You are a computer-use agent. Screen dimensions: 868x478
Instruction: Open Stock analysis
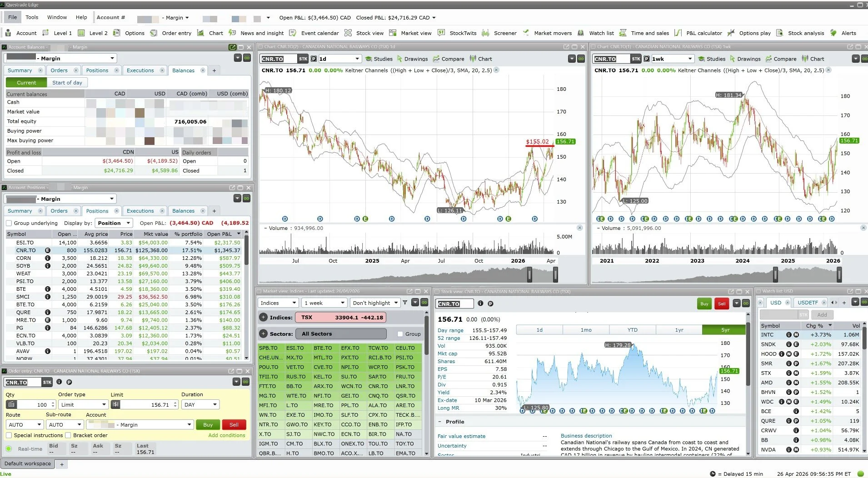point(800,33)
